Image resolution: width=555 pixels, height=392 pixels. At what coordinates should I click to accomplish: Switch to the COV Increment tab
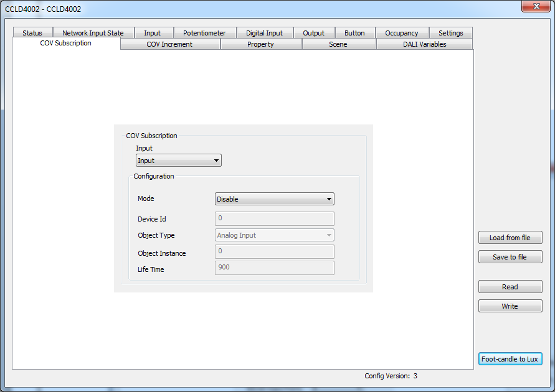coord(169,44)
